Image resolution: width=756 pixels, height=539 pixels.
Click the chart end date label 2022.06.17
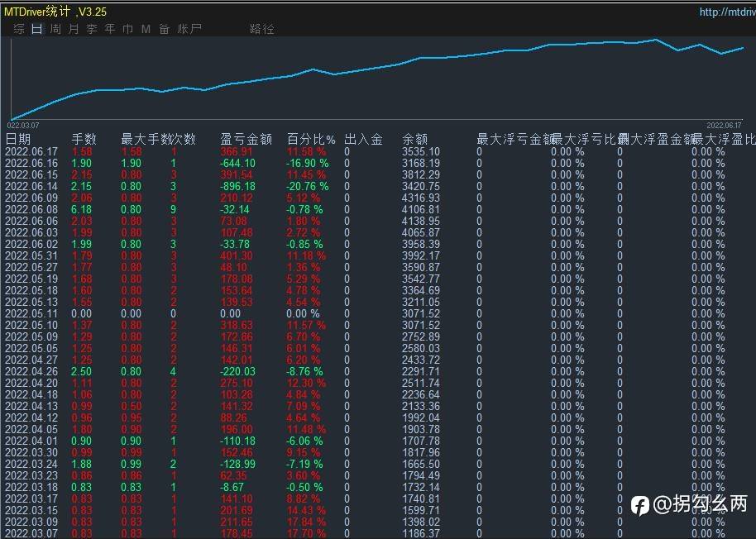click(x=725, y=126)
